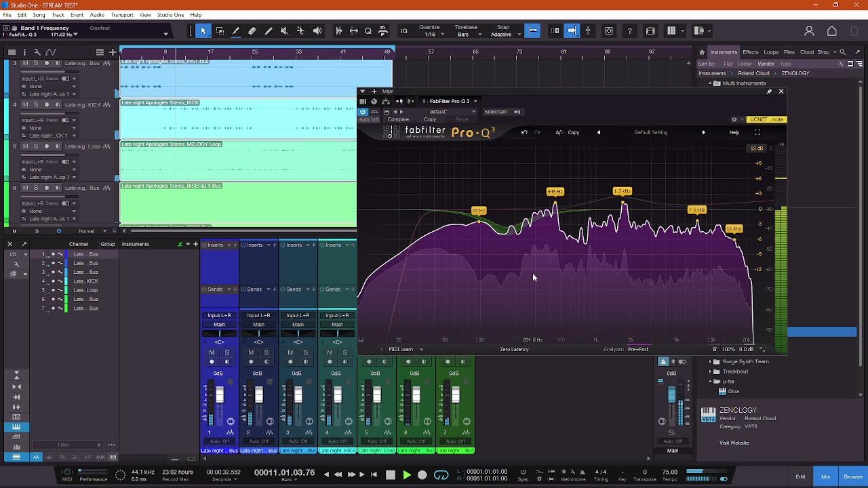
Task: Open the user account profile icon
Action: (809, 30)
